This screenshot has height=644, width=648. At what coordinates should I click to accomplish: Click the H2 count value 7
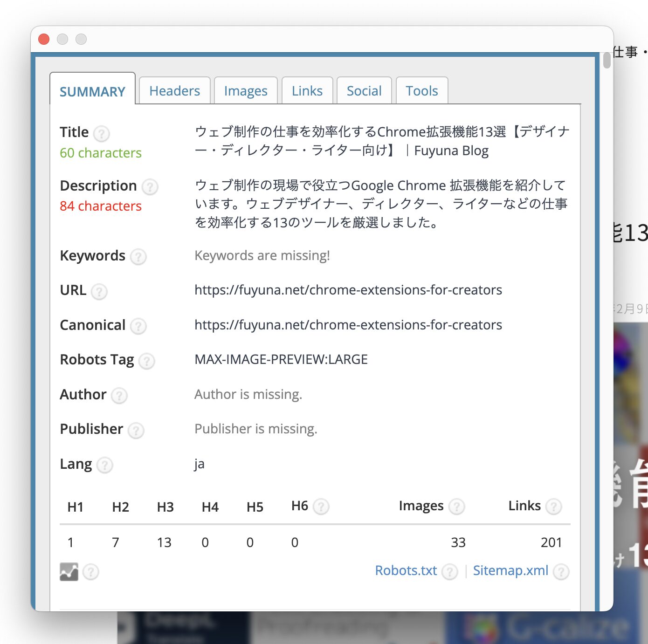[116, 542]
